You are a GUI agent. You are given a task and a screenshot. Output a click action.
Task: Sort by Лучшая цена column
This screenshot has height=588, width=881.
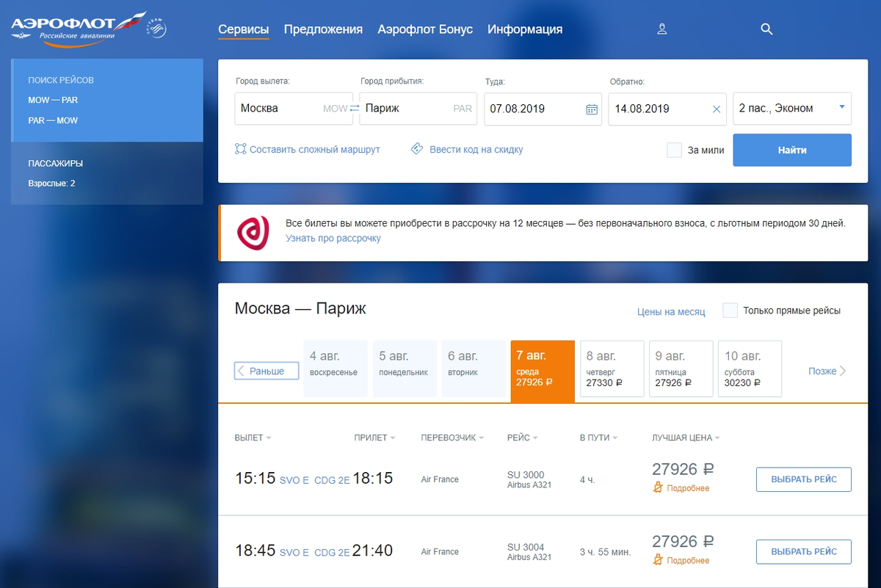pos(686,438)
